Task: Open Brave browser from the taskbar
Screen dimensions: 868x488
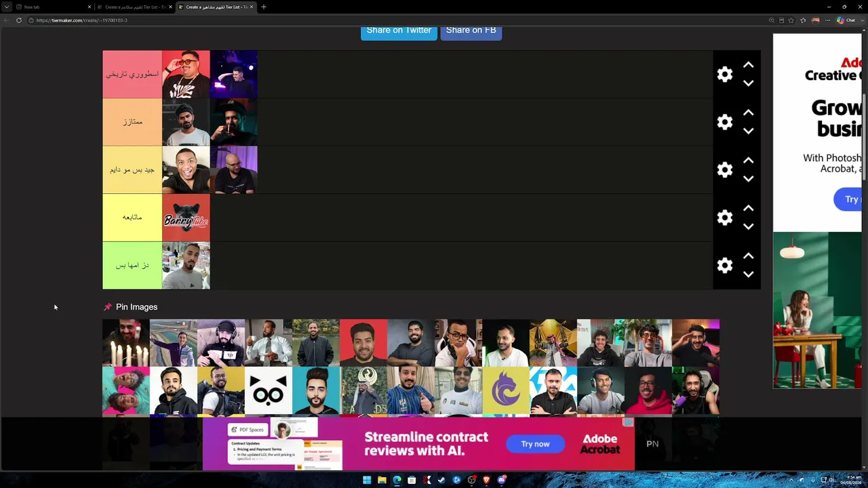Action: 486,480
